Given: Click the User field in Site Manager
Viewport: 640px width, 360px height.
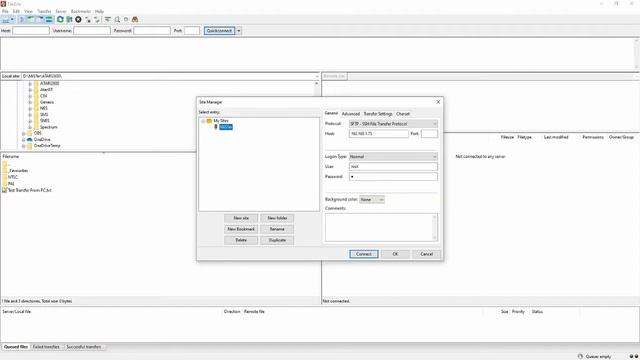Looking at the screenshot, I should click(393, 167).
